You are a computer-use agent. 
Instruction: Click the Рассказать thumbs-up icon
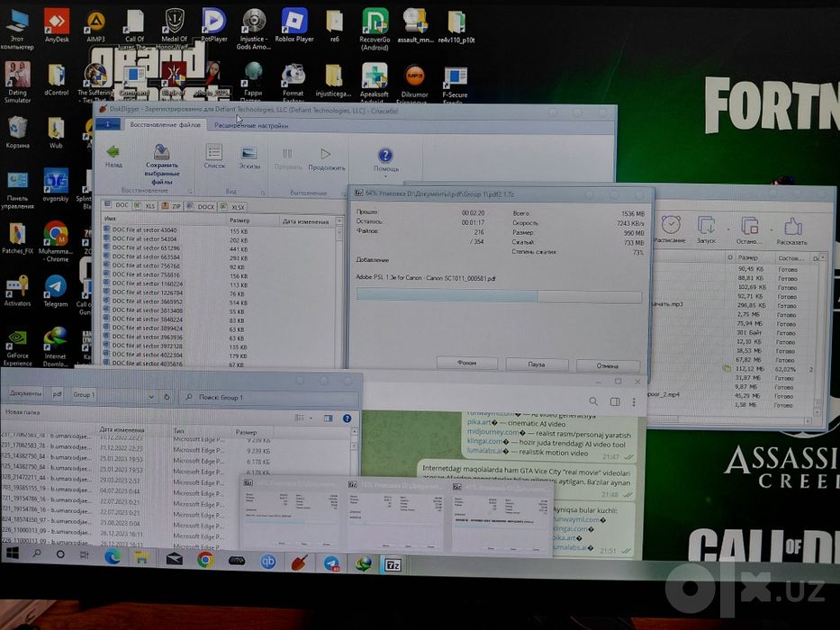click(x=792, y=227)
